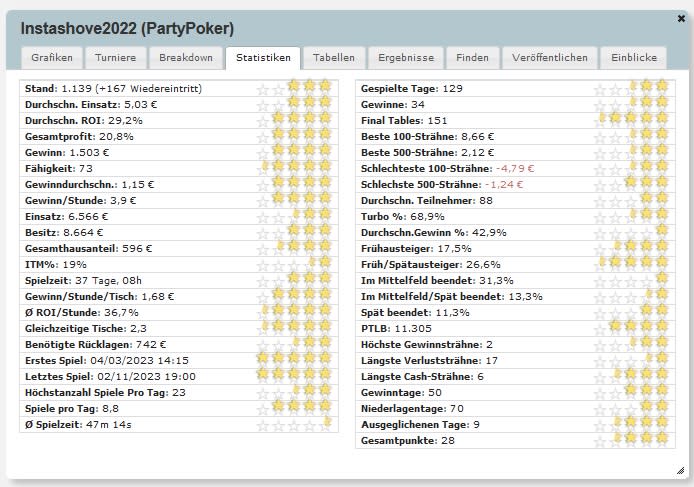Select the Besitz: 8.664 € text
The height and width of the screenshot is (487, 694).
point(64,232)
